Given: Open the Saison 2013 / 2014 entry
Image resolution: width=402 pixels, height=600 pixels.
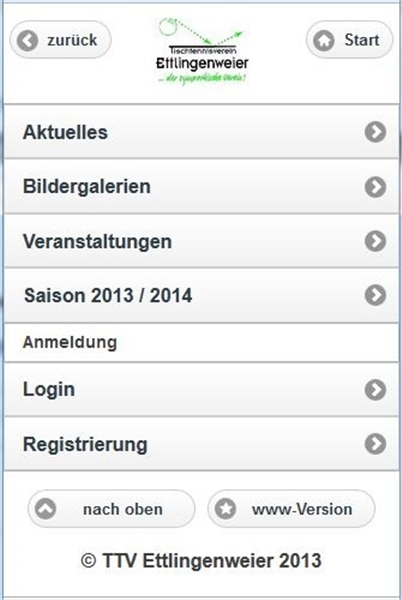Looking at the screenshot, I should click(201, 295).
